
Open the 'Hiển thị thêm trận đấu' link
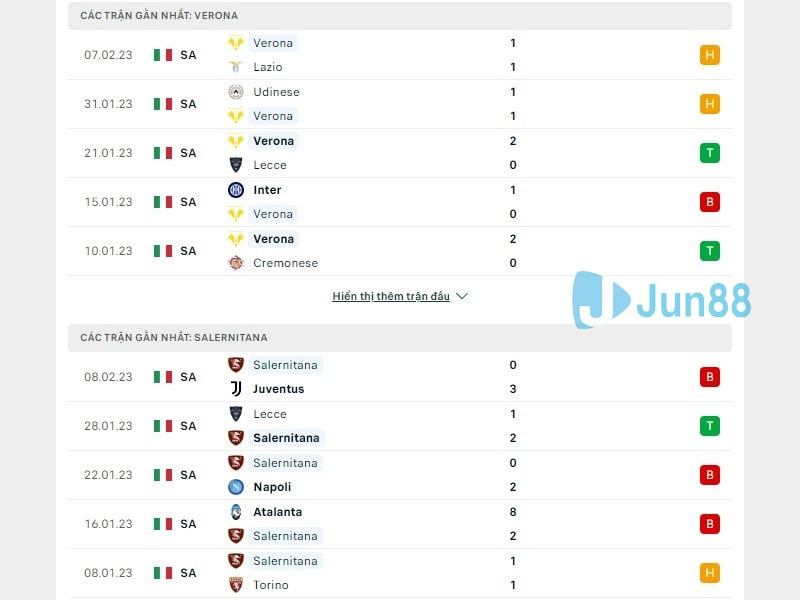tap(390, 296)
